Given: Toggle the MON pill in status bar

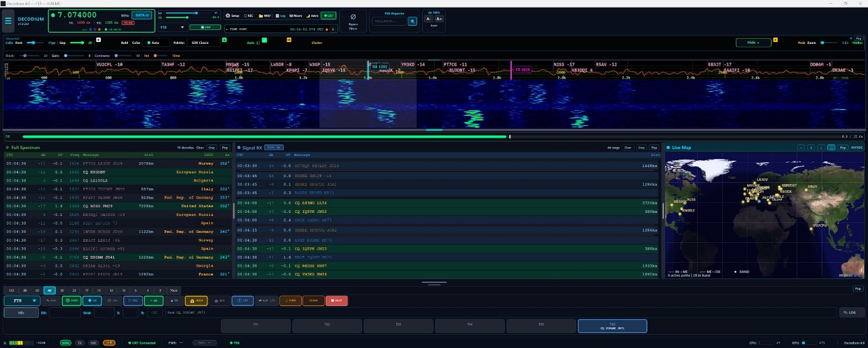Looking at the screenshot, I should pos(66,343).
